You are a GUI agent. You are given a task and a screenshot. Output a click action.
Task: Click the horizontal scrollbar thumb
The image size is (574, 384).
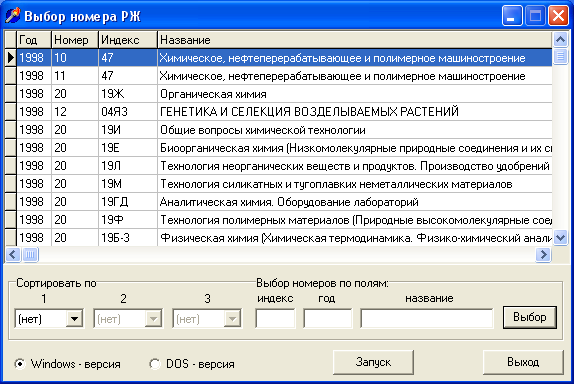(30, 254)
